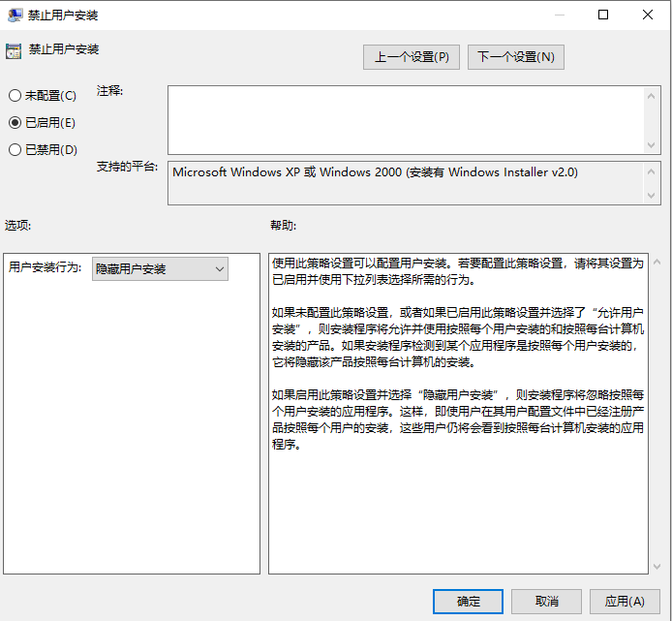
Task: Click the policy setting icon beside 禁止用户安装 heading
Action: coord(13,50)
